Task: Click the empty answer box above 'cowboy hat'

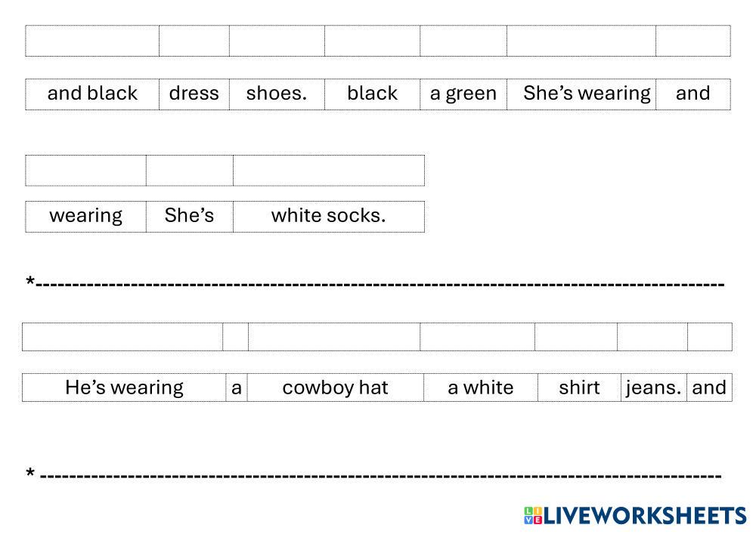Action: (x=334, y=337)
